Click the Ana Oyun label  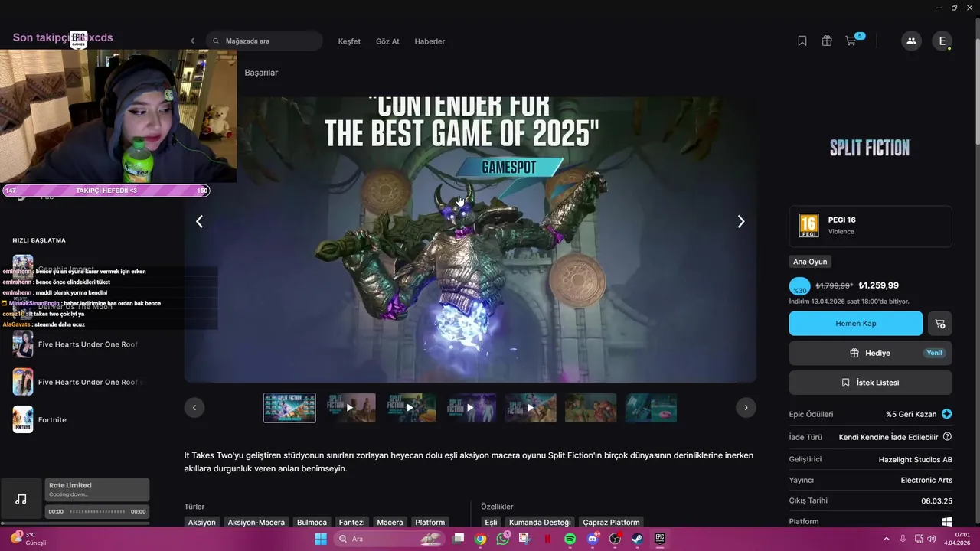point(810,262)
